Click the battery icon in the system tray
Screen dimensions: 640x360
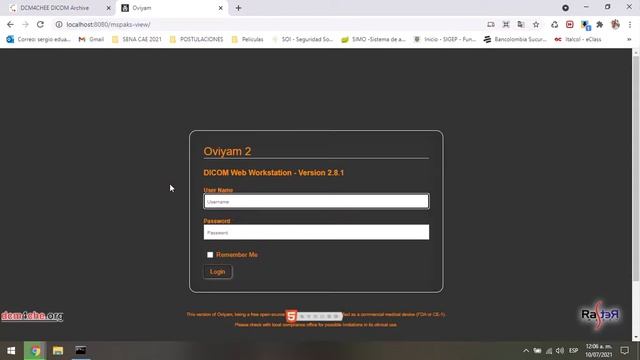click(x=538, y=351)
